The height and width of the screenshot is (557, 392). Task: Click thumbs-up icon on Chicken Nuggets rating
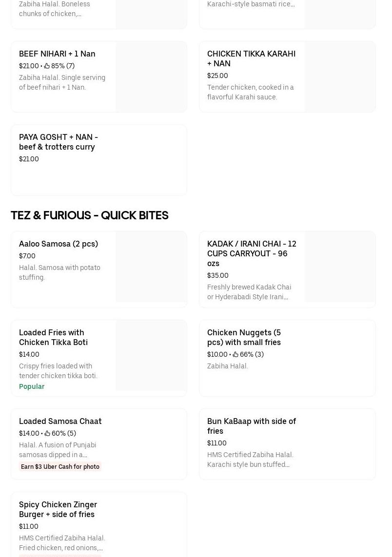[235, 354]
